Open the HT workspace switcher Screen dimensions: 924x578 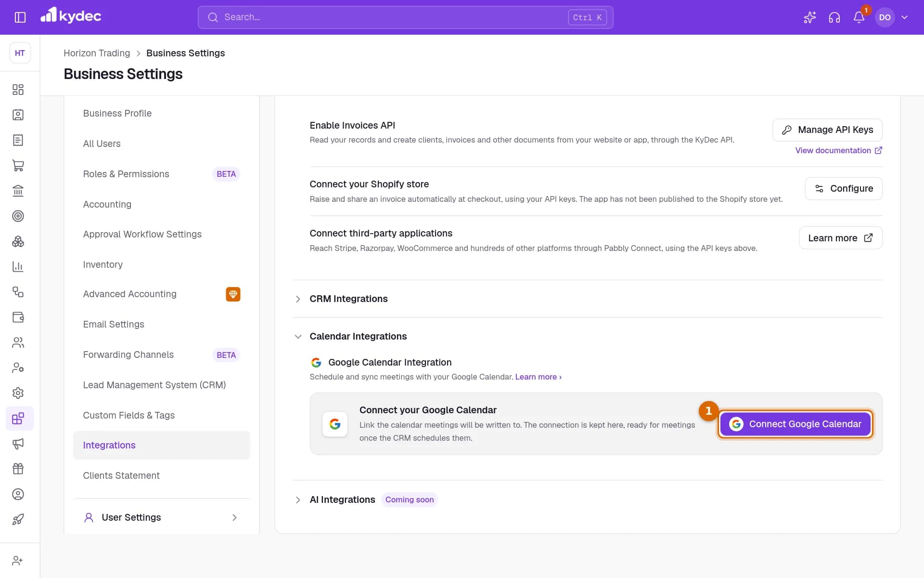pos(20,53)
